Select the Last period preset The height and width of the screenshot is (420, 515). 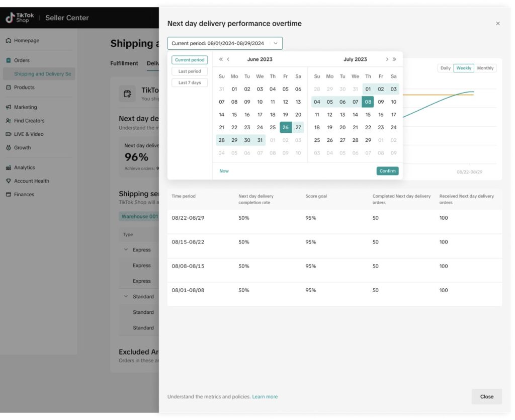(190, 71)
